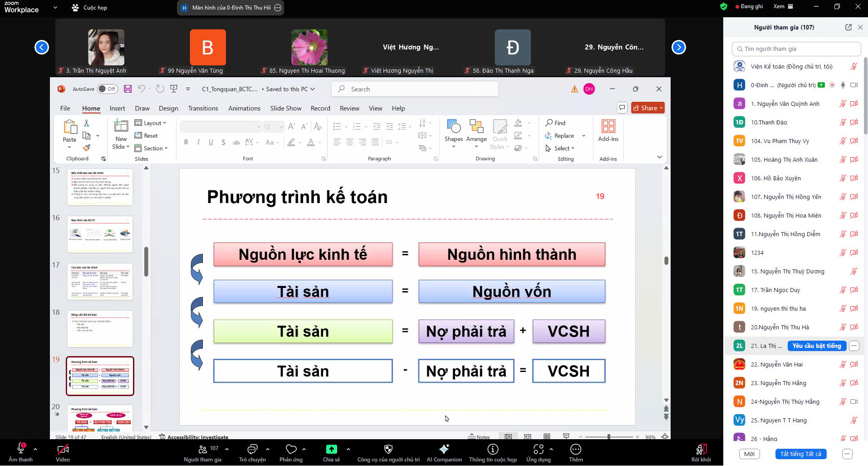The image size is (868, 466).
Task: Open the Shapes gallery
Action: 453,132
